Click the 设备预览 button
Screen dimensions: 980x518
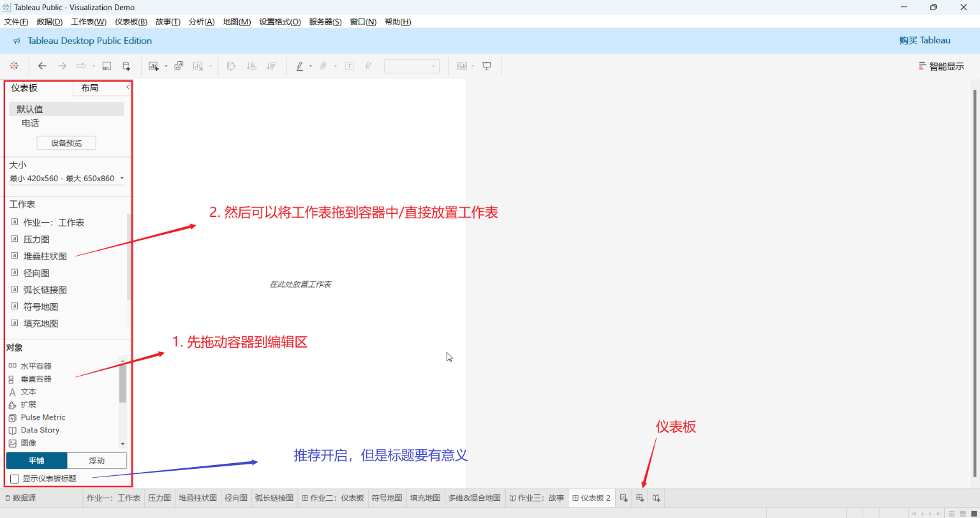pyautogui.click(x=66, y=143)
